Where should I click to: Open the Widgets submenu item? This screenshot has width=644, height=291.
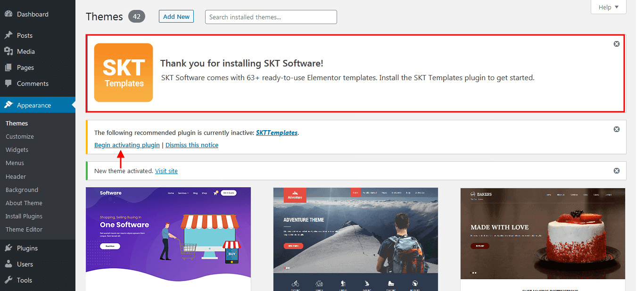point(17,150)
